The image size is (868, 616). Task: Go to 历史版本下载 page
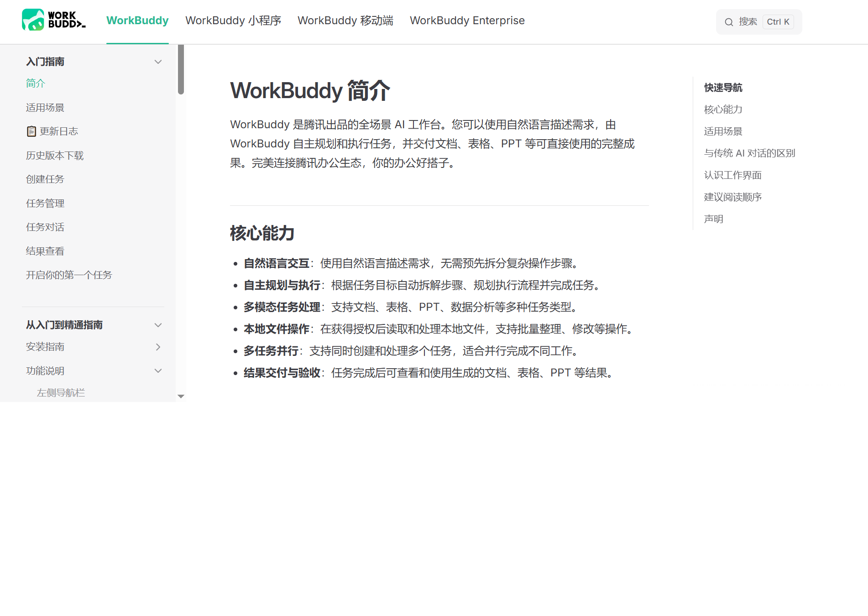pyautogui.click(x=55, y=156)
